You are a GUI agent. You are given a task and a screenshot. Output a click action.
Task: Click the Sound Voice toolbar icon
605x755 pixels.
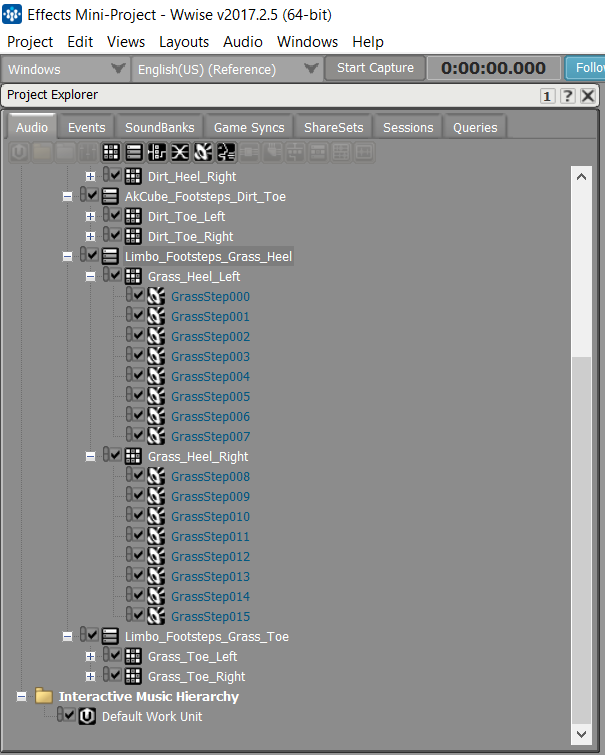coord(226,153)
